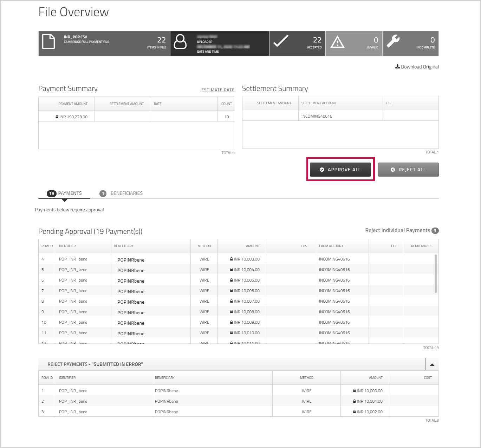Image resolution: width=481 pixels, height=448 pixels.
Task: Sort pending table by Row ID header
Action: (x=47, y=246)
